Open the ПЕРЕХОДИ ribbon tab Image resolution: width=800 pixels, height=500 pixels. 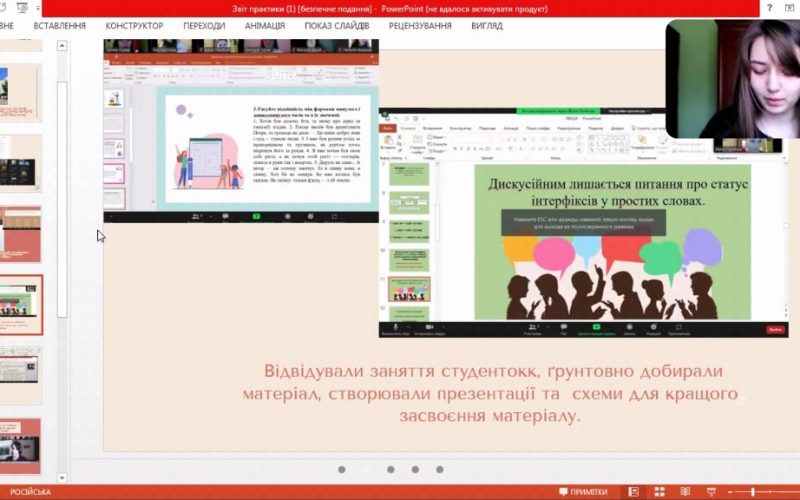(x=204, y=25)
